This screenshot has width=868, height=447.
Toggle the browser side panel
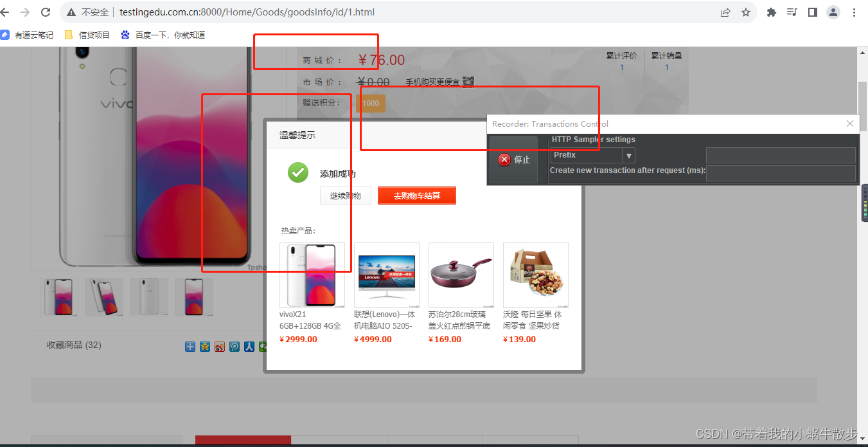pos(813,12)
